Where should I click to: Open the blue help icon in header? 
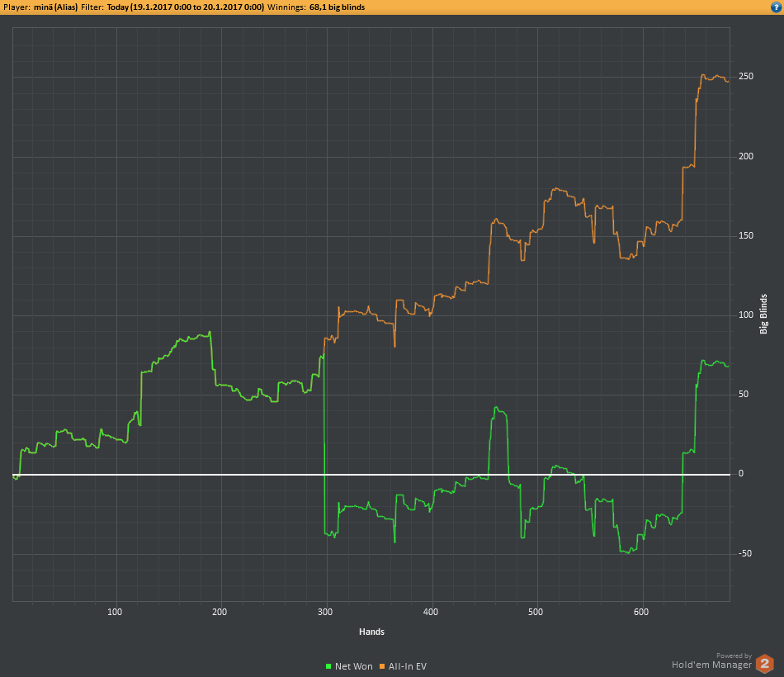[776, 7]
